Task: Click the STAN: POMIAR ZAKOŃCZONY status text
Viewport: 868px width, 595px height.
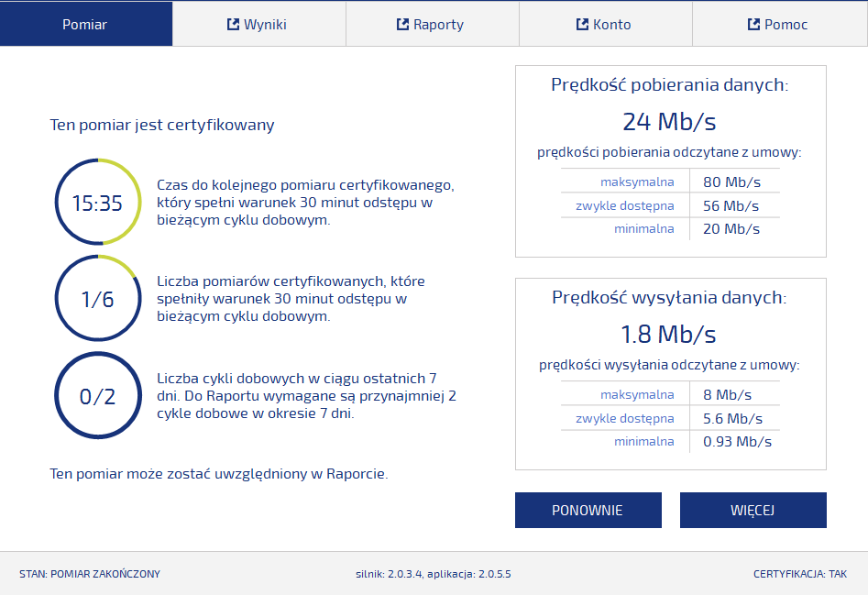Action: pos(90,574)
